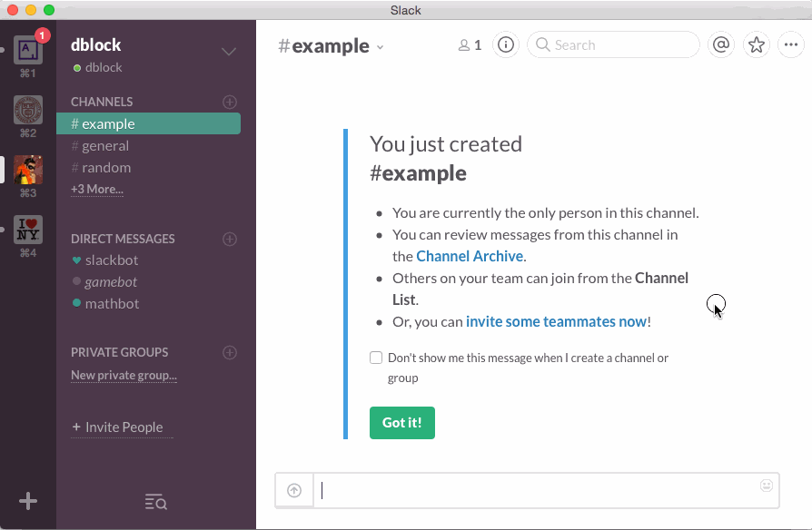
Task: Open mentions with the @ icon
Action: (x=721, y=45)
